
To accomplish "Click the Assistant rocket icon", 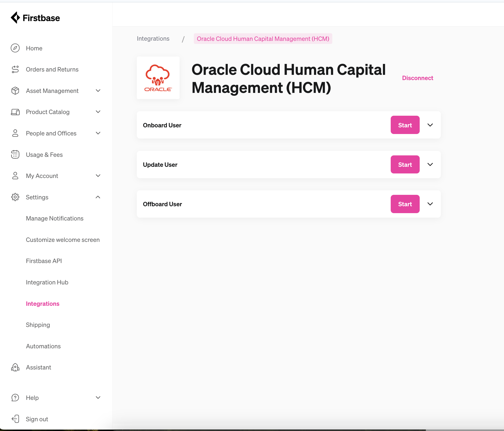I will tap(15, 367).
